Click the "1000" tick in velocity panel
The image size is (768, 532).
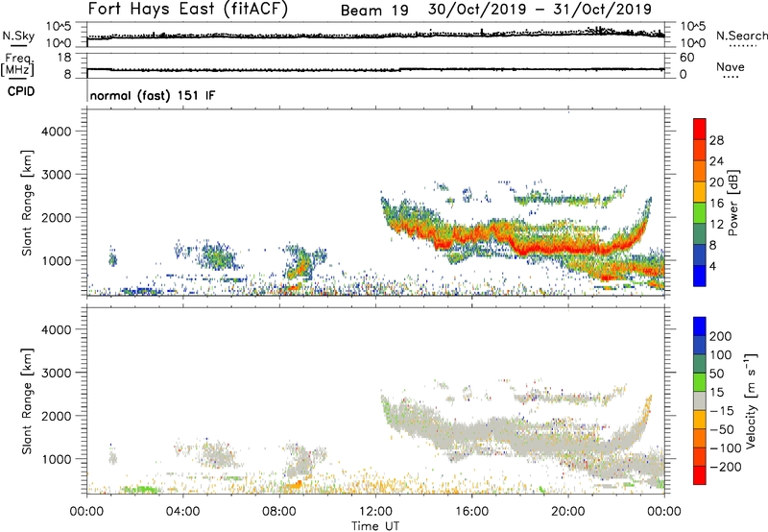click(x=57, y=459)
